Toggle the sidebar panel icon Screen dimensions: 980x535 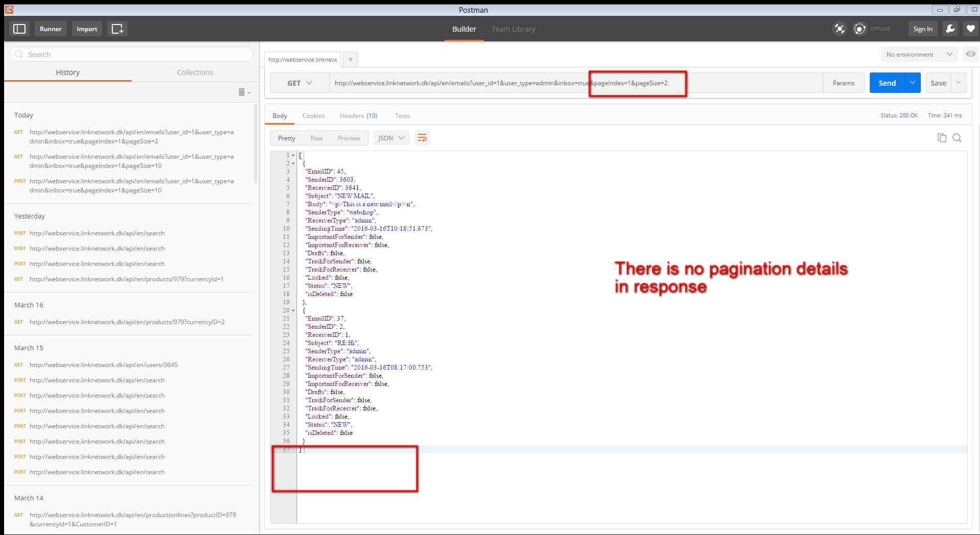[x=19, y=29]
